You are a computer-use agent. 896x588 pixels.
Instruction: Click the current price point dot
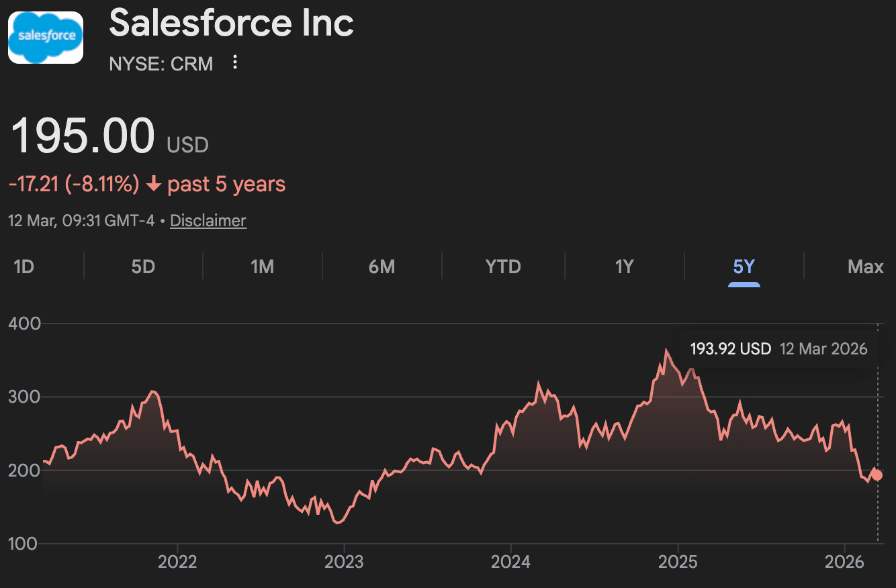877,475
